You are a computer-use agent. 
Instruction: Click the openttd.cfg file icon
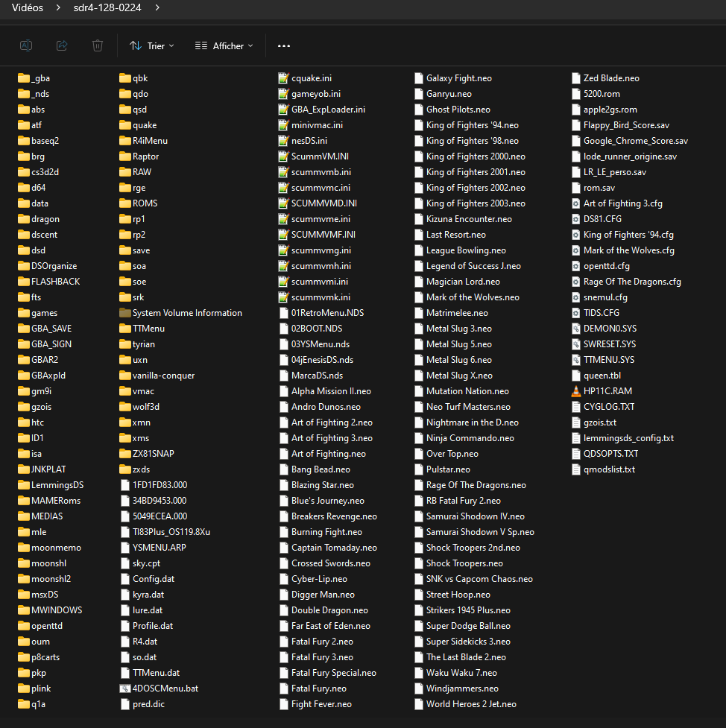[576, 266]
